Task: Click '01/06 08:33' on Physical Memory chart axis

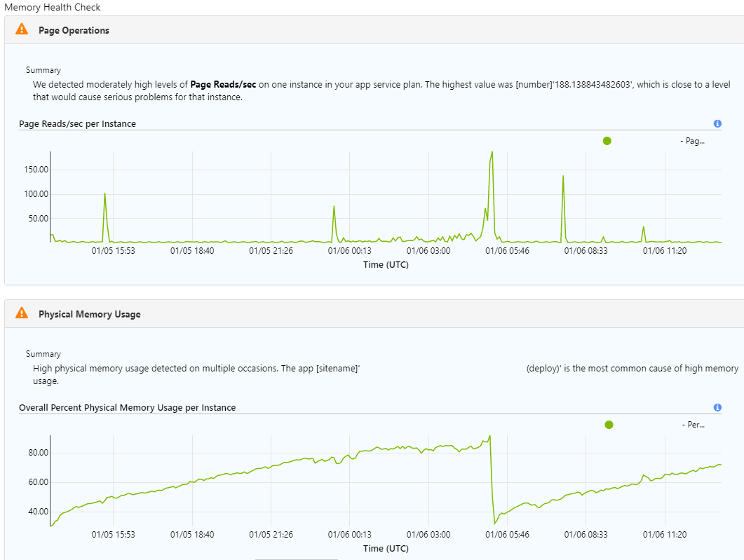Action: pyautogui.click(x=586, y=534)
